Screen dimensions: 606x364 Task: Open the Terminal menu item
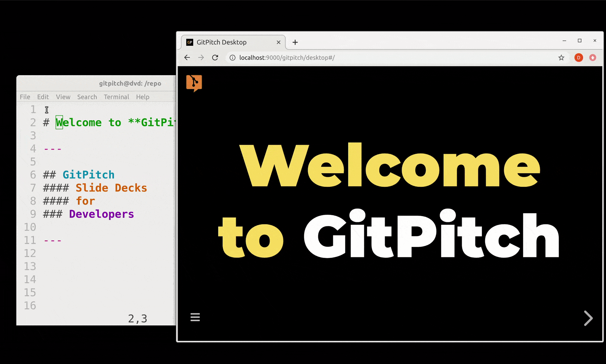point(116,97)
